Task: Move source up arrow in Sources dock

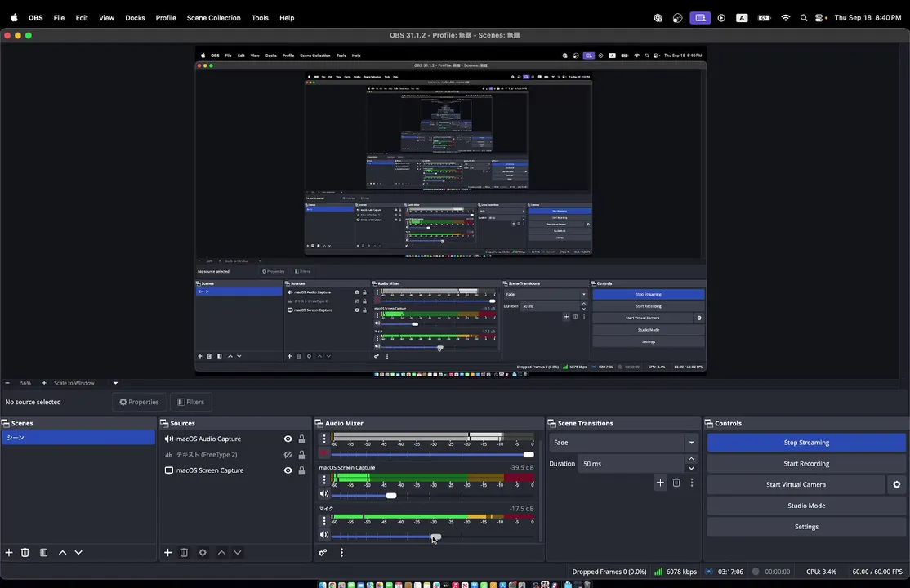Action: click(x=221, y=553)
